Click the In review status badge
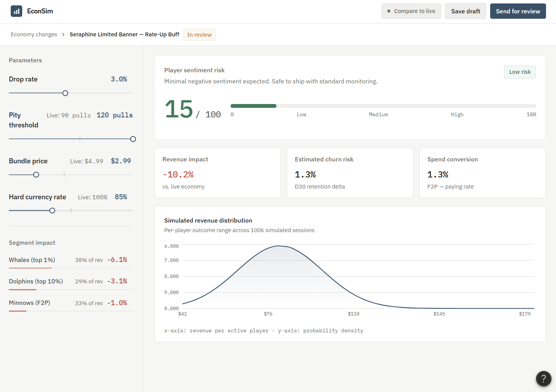The width and height of the screenshot is (556, 392). 200,35
